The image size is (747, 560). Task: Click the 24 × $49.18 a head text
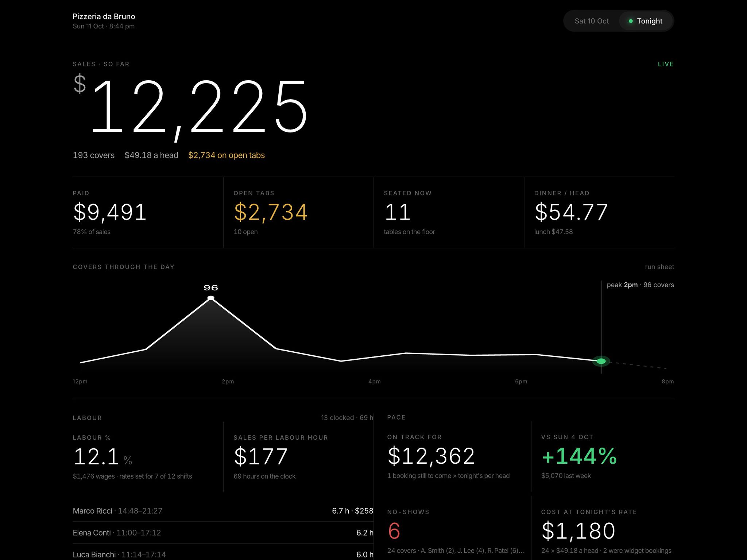pyautogui.click(x=606, y=551)
